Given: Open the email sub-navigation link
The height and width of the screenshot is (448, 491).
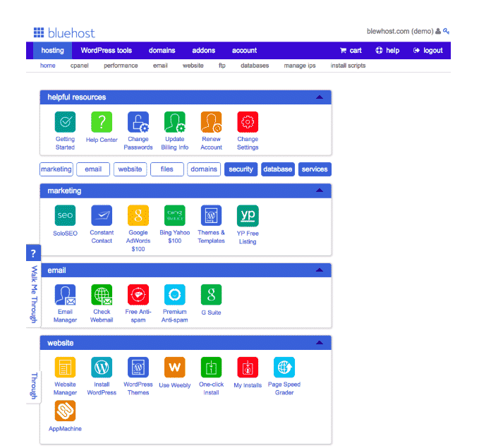Looking at the screenshot, I should click(x=160, y=66).
